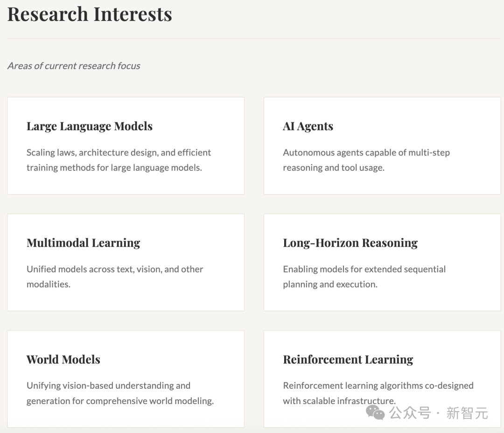Click the unified models description under Multimodal Learning

[115, 277]
